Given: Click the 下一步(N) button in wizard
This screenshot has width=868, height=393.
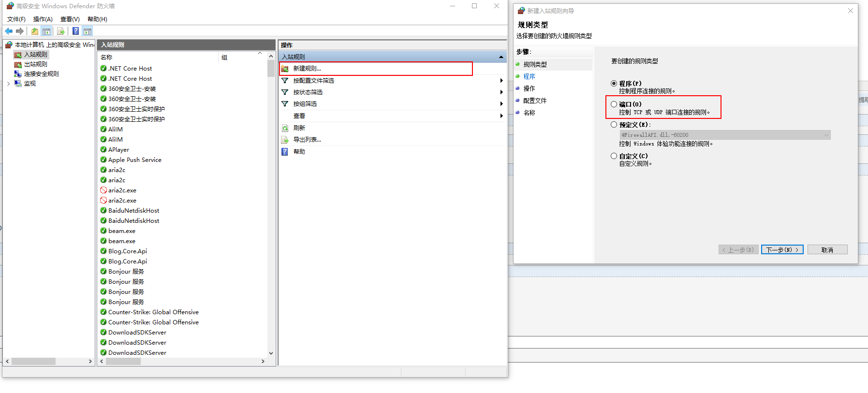Looking at the screenshot, I should [782, 249].
